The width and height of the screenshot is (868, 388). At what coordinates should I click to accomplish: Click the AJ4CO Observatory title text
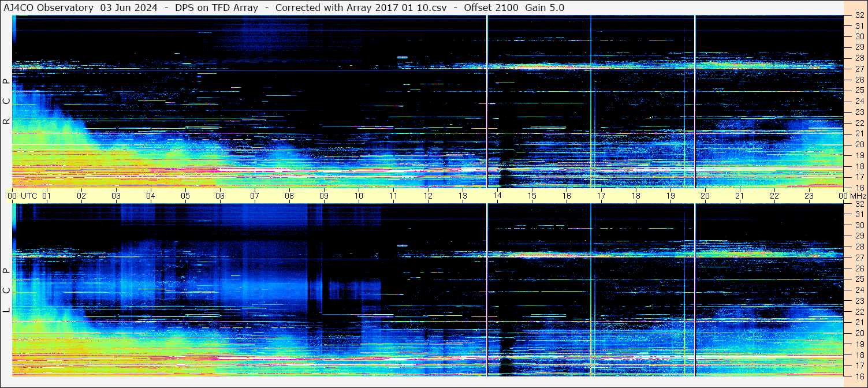[49, 8]
